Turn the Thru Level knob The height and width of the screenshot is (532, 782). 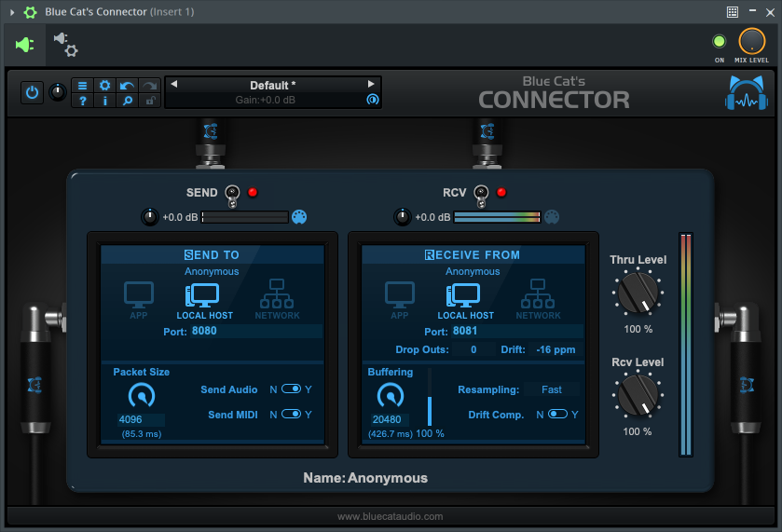[x=638, y=293]
